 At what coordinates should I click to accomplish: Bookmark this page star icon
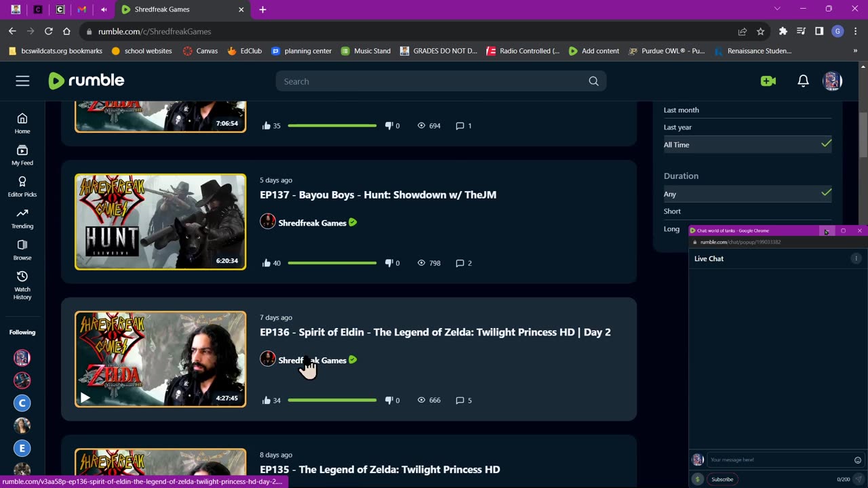pyautogui.click(x=761, y=31)
